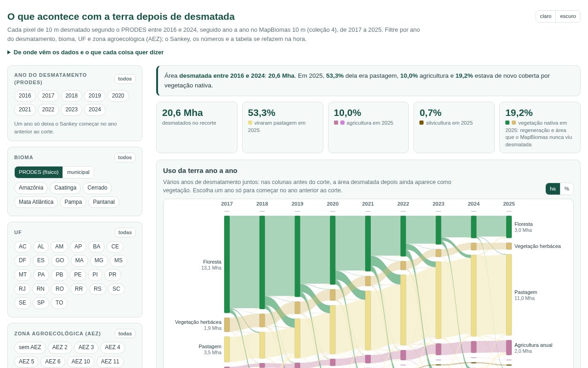This screenshot has height=368, width=588.
Task: Switch the Sankey to percent (%)
Action: (x=567, y=189)
